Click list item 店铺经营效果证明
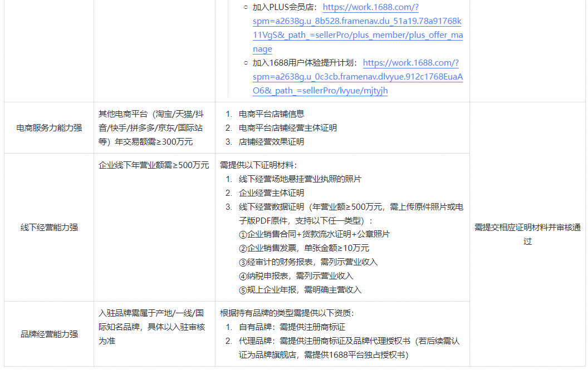The image size is (588, 370). [271, 141]
